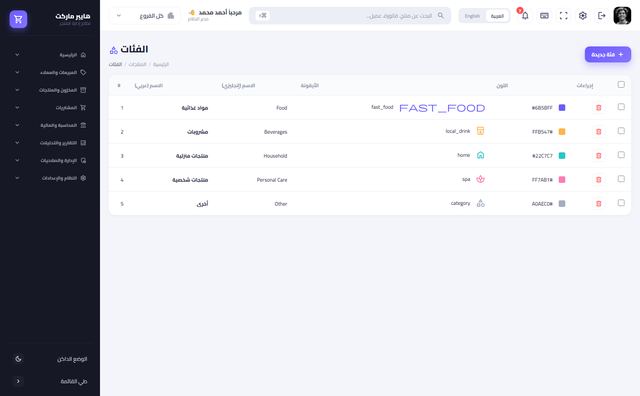Click the FAST_FOOD icon in the Food row
The height and width of the screenshot is (396, 640).
[442, 108]
